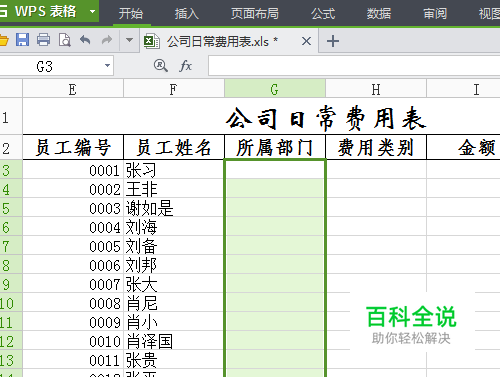Image resolution: width=500 pixels, height=377 pixels.
Task: Click cell containing 0010
Action: tap(73, 341)
